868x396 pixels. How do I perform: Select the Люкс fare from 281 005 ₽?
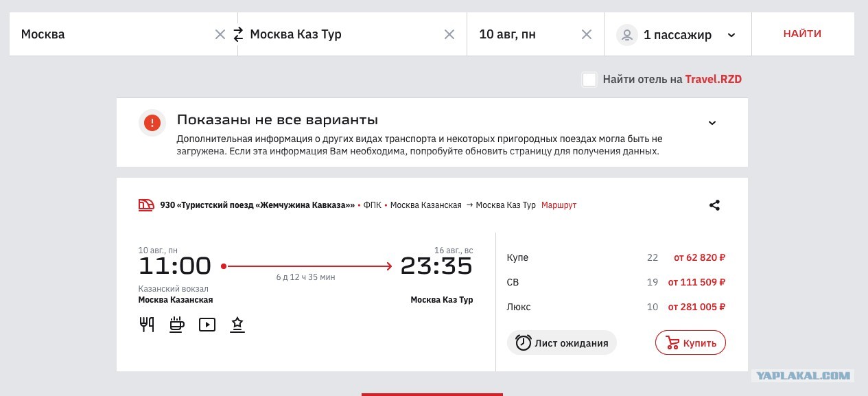pyautogui.click(x=616, y=307)
